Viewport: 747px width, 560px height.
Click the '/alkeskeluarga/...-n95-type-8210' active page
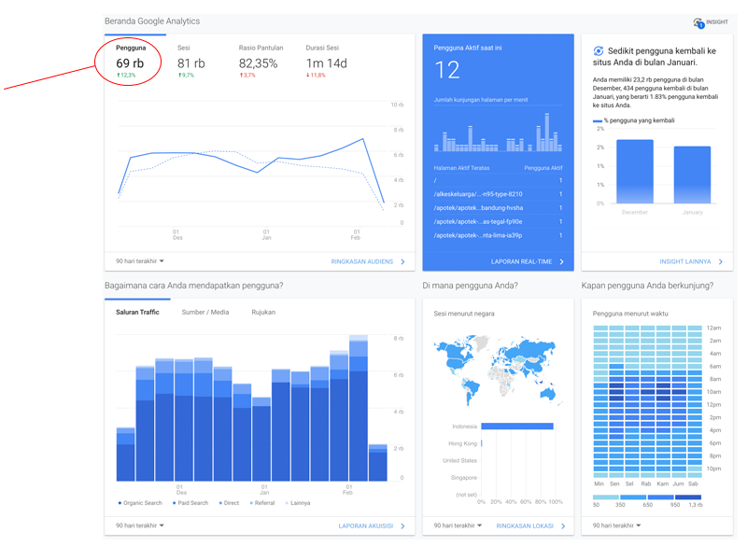478,194
